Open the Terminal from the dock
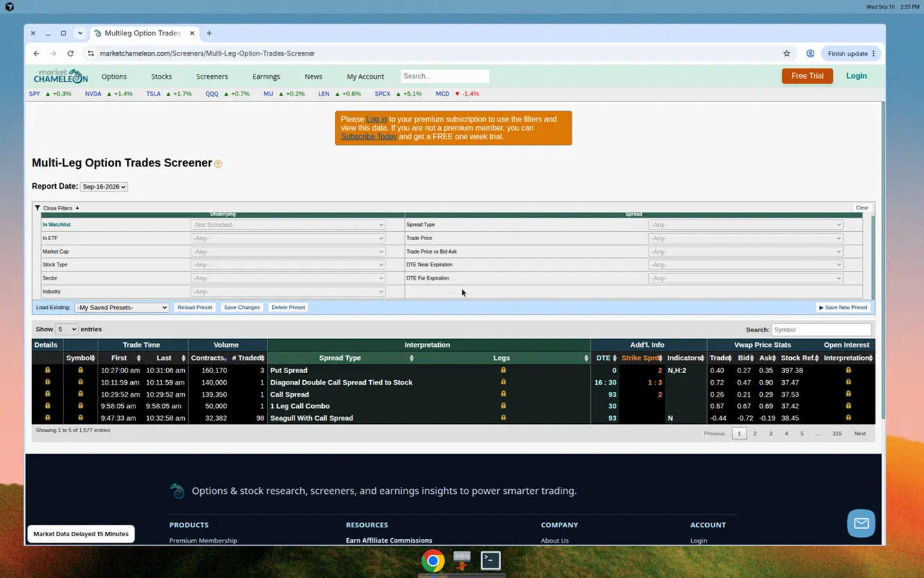The width and height of the screenshot is (924, 578). click(x=491, y=561)
